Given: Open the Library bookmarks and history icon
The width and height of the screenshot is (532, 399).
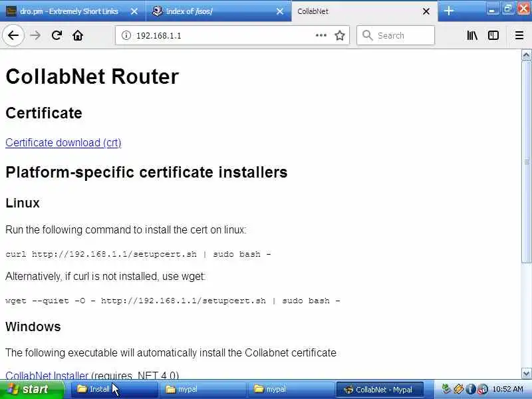Looking at the screenshot, I should tap(472, 35).
